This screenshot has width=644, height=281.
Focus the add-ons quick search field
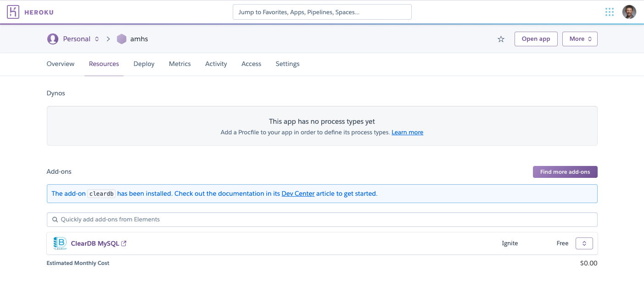click(321, 220)
